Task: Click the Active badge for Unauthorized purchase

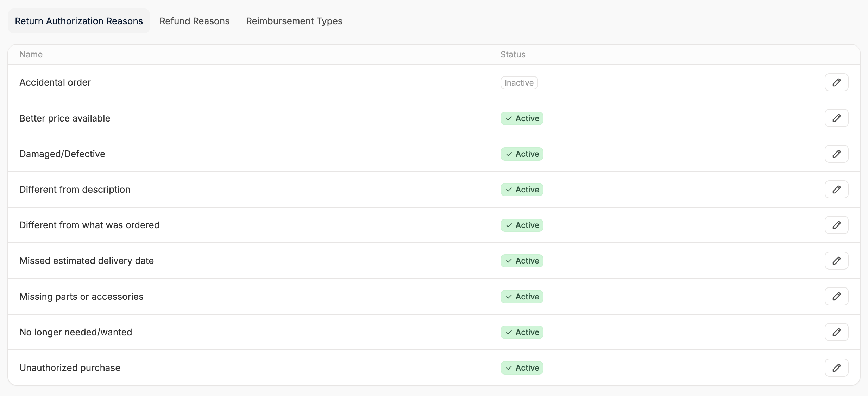Action: [x=522, y=368]
